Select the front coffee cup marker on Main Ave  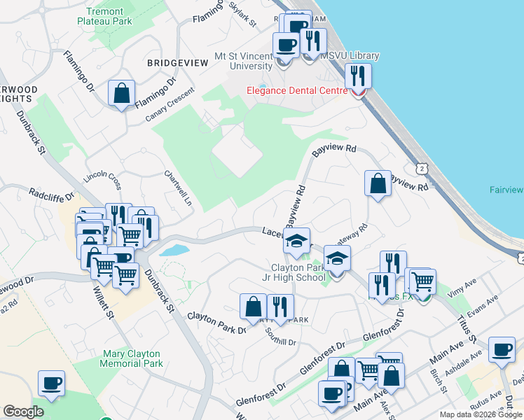coord(332,395)
